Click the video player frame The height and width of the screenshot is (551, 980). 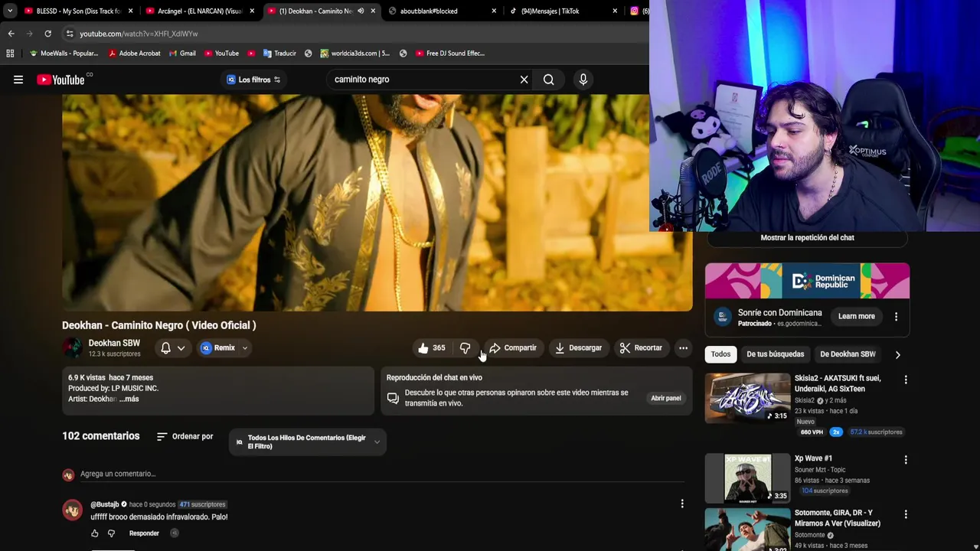pos(377,203)
